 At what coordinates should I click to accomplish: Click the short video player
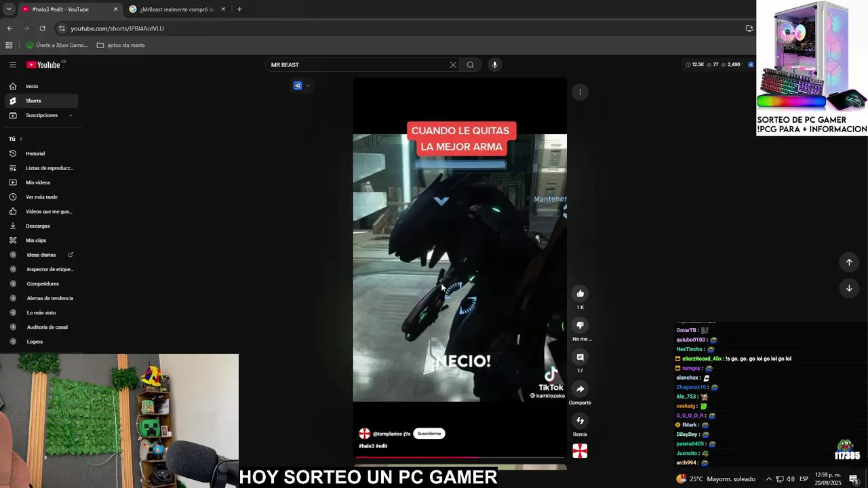pos(460,268)
